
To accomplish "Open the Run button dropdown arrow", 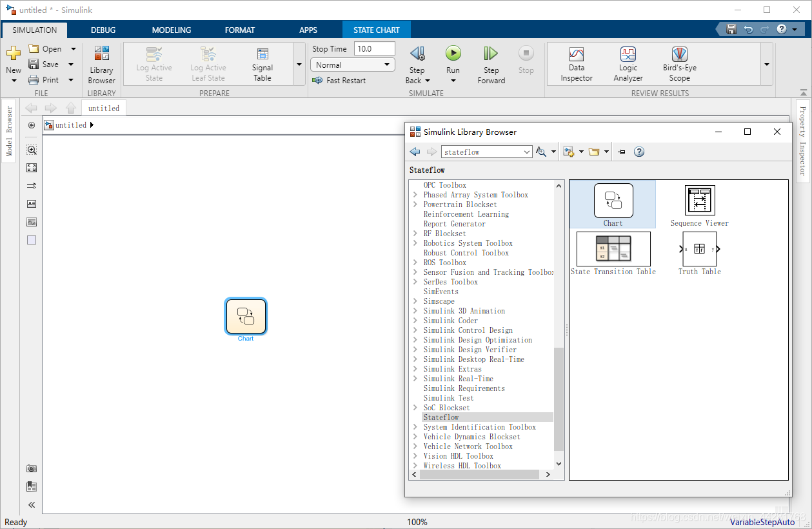I will click(453, 81).
